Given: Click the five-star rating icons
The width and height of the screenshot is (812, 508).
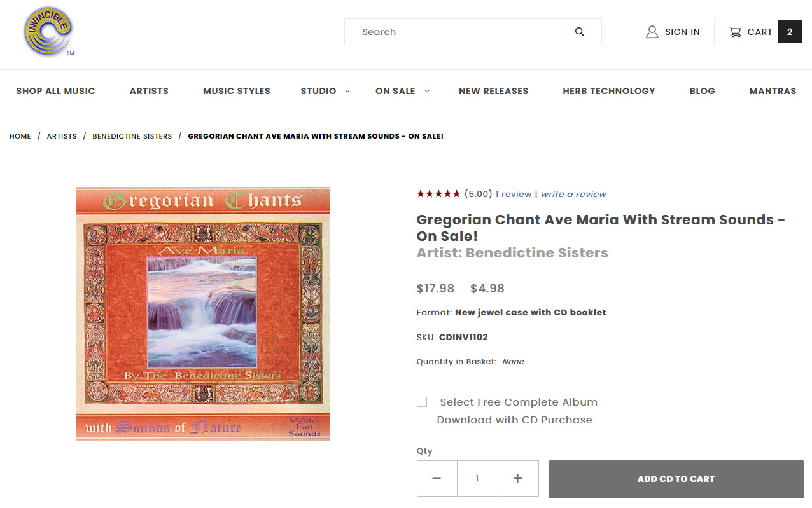Looking at the screenshot, I should pos(438,194).
